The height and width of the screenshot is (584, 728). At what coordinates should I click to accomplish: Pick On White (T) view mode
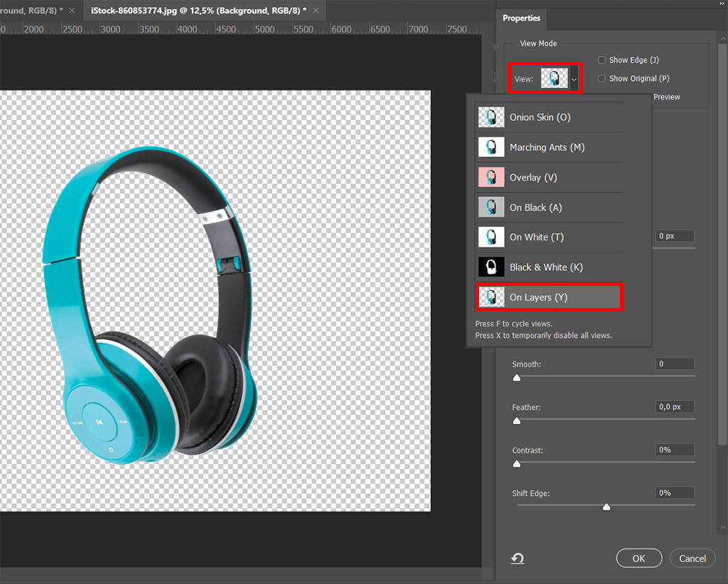[550, 237]
